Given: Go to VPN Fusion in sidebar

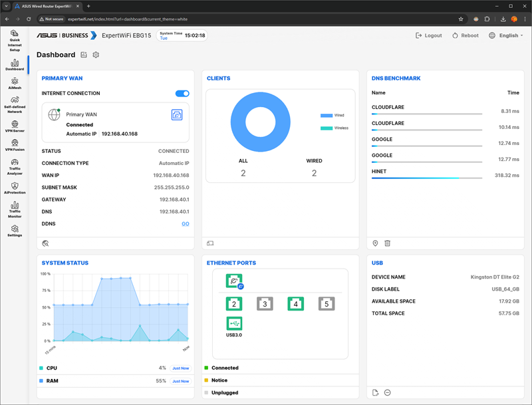Looking at the screenshot, I should 14,146.
